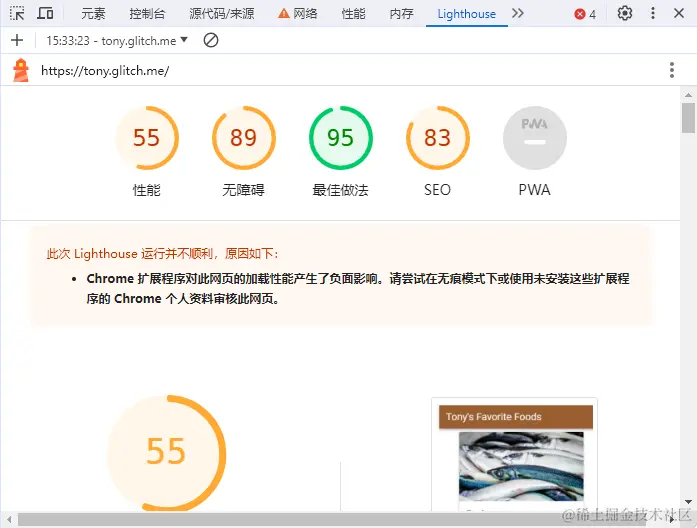Click the Chrome 扩展程序 warning message text
Image resolution: width=697 pixels, height=528 pixels.
coord(358,288)
